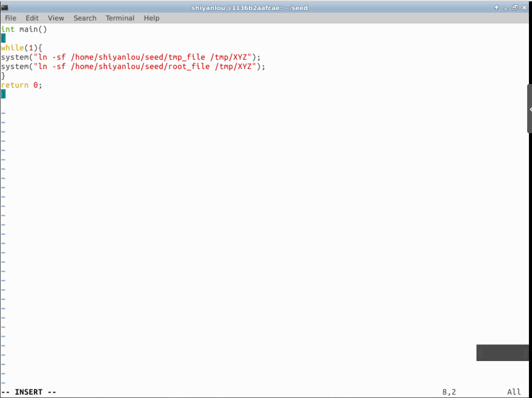Click the 'while(1){' line
This screenshot has height=398, width=532.
pyautogui.click(x=22, y=47)
